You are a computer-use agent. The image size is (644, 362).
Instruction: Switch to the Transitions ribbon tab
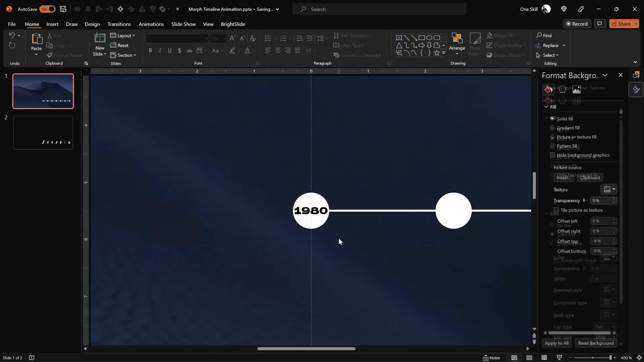[x=119, y=24]
